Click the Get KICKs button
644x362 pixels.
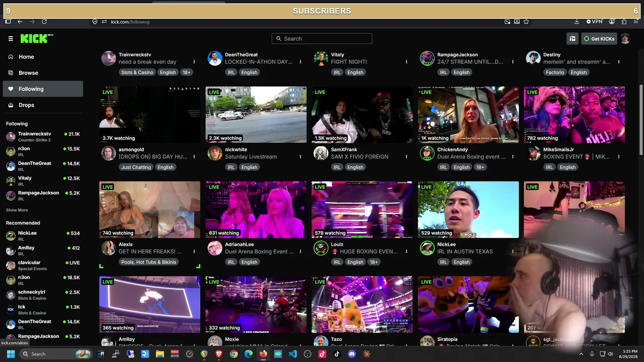tap(599, 39)
